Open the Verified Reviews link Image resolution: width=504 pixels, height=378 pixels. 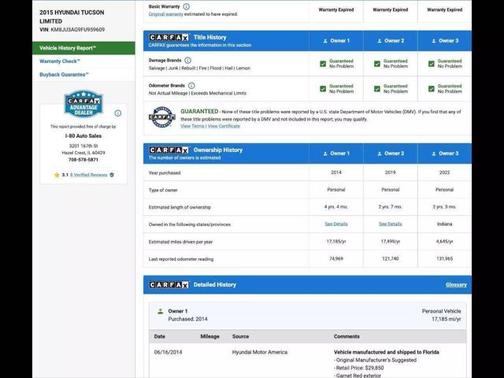point(89,175)
